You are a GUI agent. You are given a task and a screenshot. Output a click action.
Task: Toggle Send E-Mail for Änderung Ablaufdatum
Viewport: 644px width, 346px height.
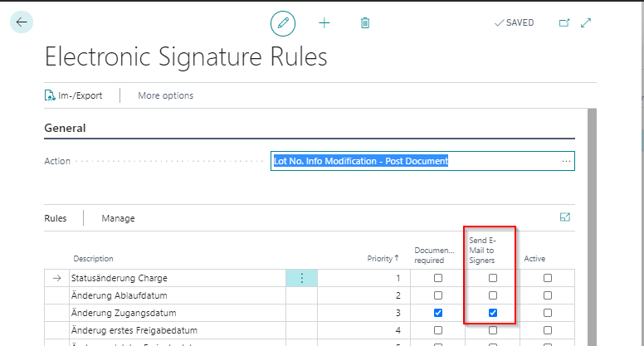(x=493, y=295)
